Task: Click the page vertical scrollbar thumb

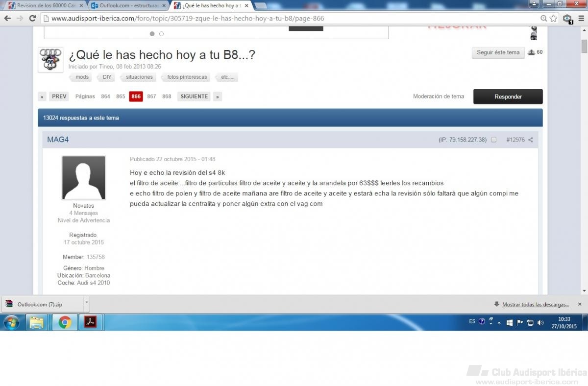Action: point(584,46)
